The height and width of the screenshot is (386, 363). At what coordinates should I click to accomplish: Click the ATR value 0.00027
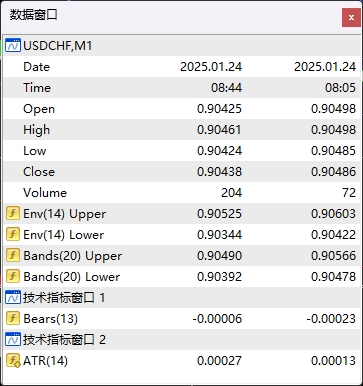point(219,361)
